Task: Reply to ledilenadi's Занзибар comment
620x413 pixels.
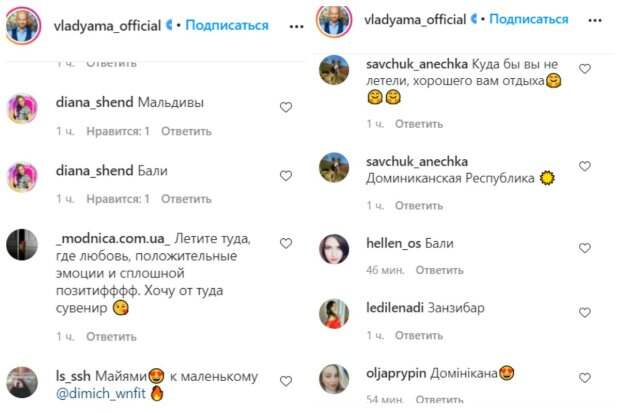Action: coord(419,335)
